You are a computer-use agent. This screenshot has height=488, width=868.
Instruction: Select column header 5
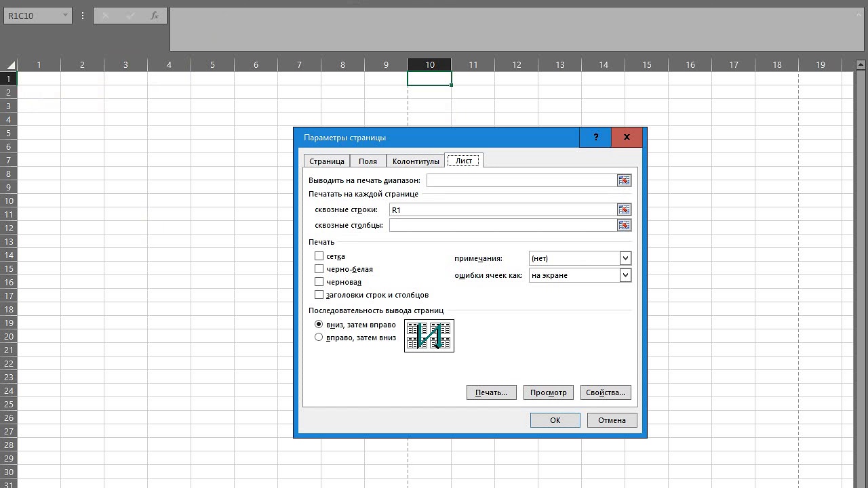click(x=212, y=65)
